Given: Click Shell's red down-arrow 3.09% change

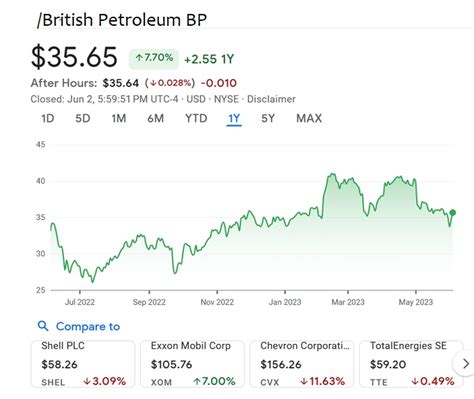Looking at the screenshot, I should click(x=104, y=381).
